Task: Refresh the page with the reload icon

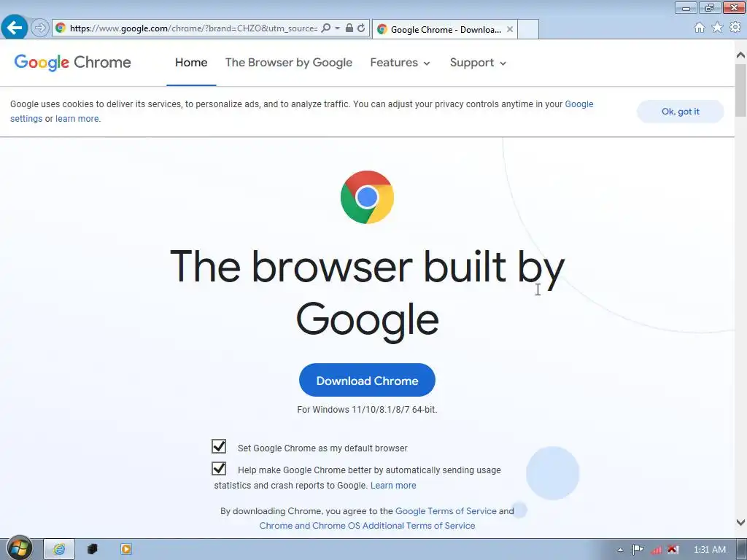Action: tap(362, 28)
